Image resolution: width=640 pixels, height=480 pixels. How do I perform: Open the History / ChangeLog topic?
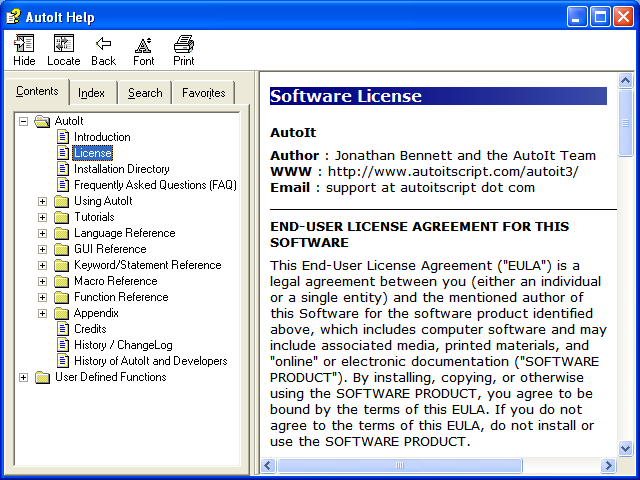123,345
